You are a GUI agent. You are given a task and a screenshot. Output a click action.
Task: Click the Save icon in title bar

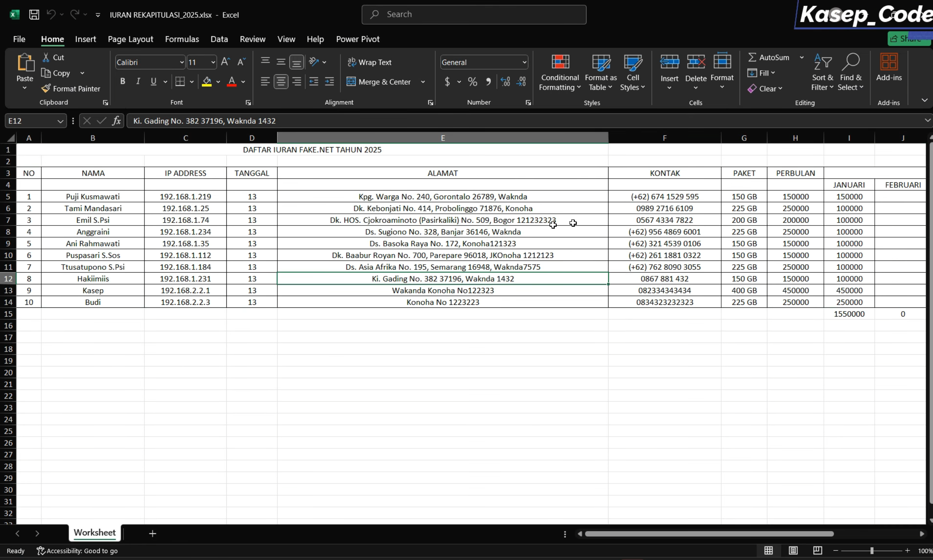click(x=34, y=15)
